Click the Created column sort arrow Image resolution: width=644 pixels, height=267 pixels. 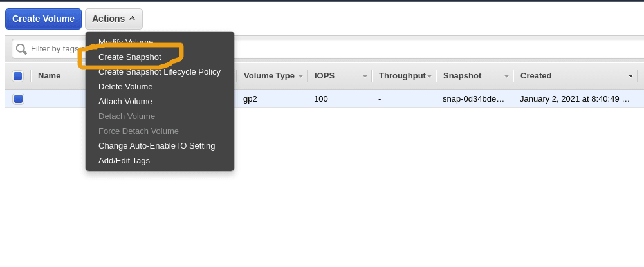click(630, 76)
